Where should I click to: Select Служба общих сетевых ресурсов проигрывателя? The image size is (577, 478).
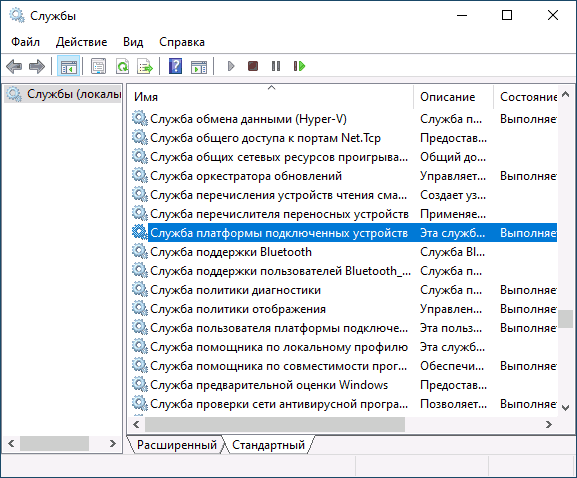coord(344,157)
